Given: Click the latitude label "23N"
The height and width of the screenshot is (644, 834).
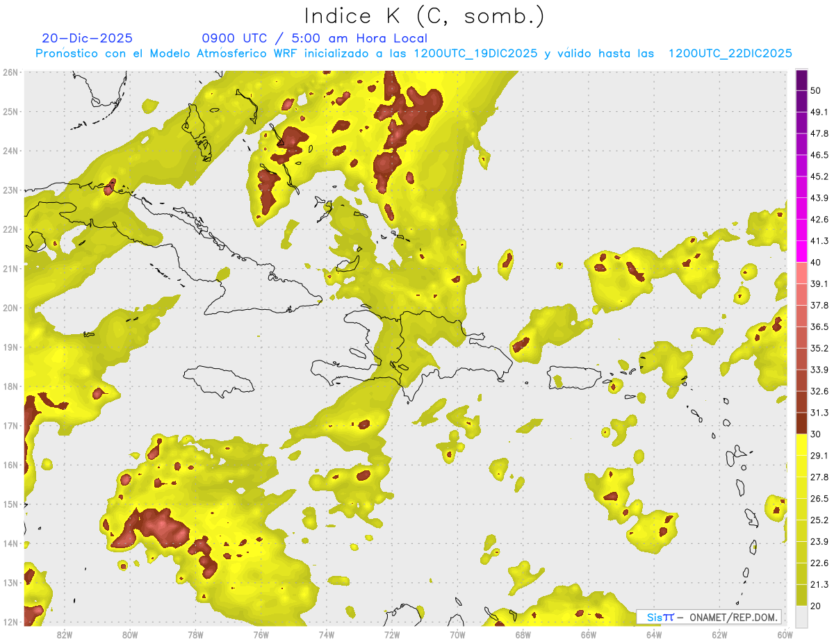Looking at the screenshot, I should 10,190.
